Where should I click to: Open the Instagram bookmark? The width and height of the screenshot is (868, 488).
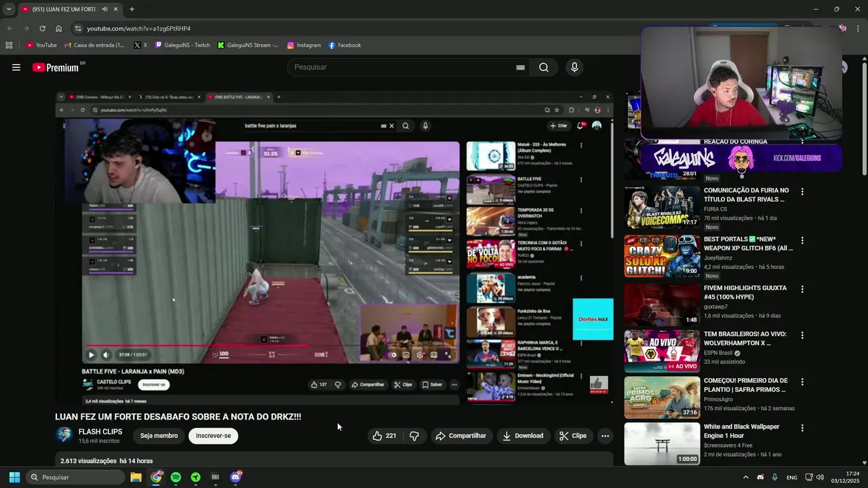point(304,45)
